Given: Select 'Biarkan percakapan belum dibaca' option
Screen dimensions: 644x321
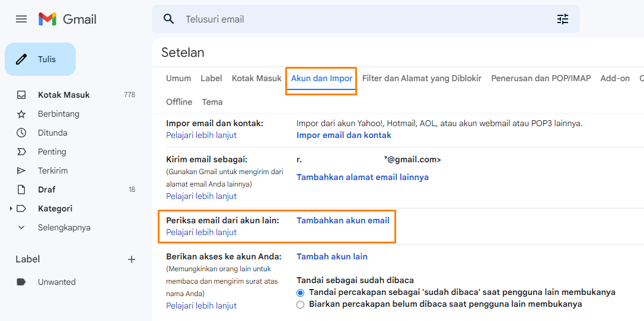Looking at the screenshot, I should coord(300,304).
